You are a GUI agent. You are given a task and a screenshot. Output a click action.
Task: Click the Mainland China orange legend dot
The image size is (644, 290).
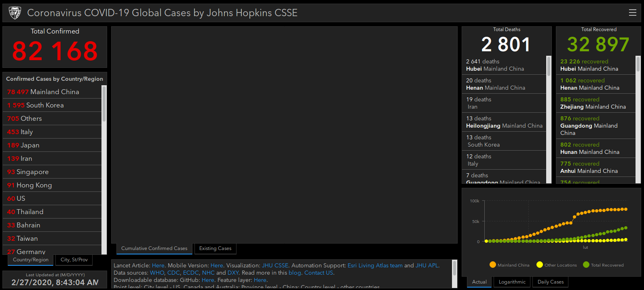492,265
